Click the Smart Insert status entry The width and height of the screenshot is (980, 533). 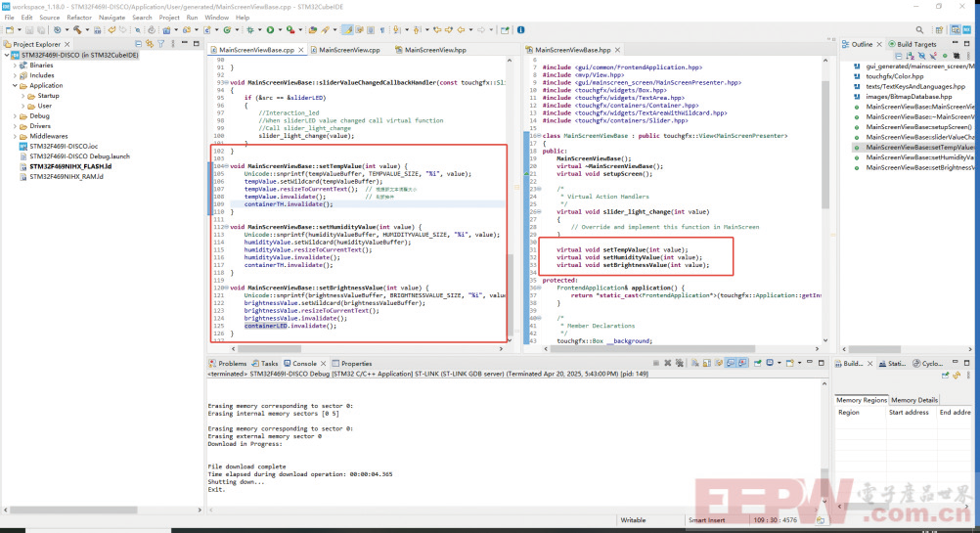coord(706,520)
